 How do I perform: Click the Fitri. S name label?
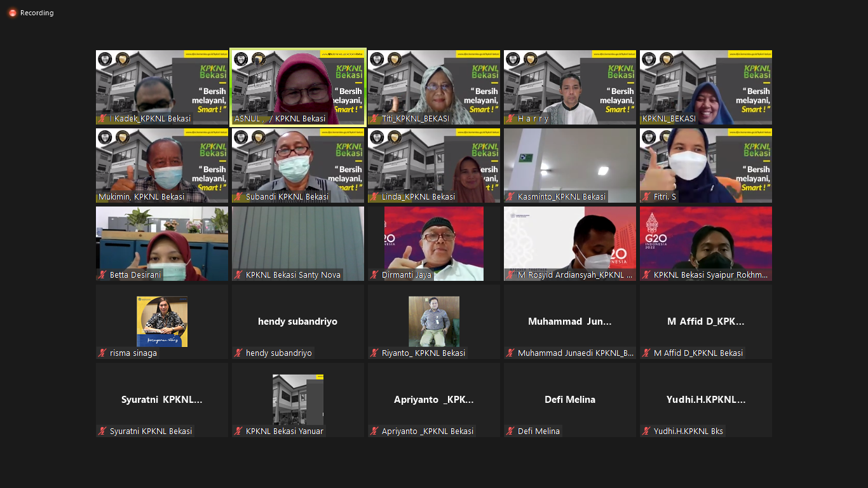point(665,197)
